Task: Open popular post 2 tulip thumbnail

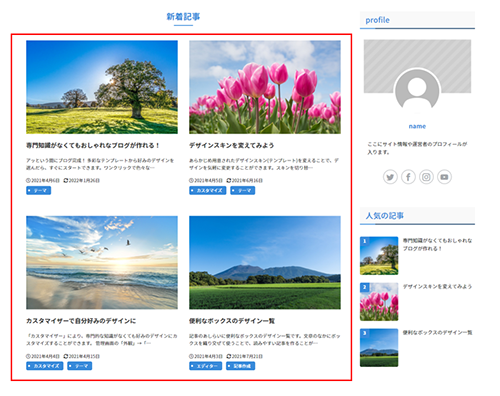Action: 379,302
